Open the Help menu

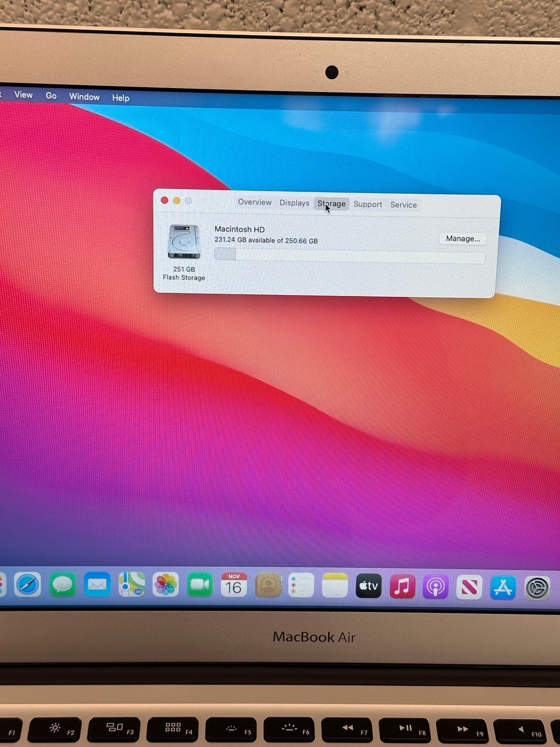[x=120, y=98]
